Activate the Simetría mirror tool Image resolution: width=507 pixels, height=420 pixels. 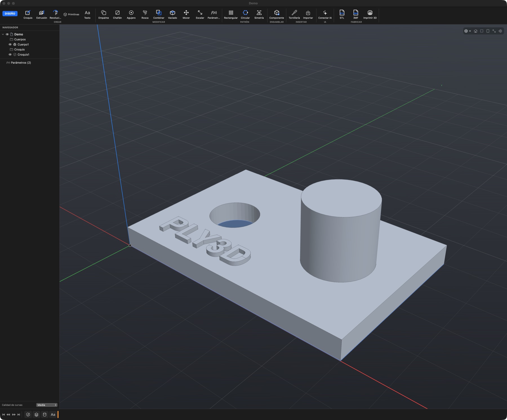tap(259, 15)
